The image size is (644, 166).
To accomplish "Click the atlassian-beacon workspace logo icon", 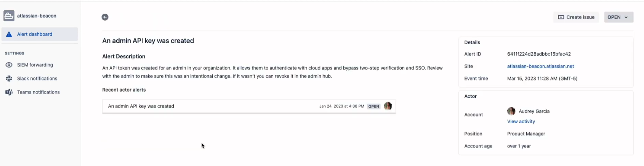I will tap(9, 16).
